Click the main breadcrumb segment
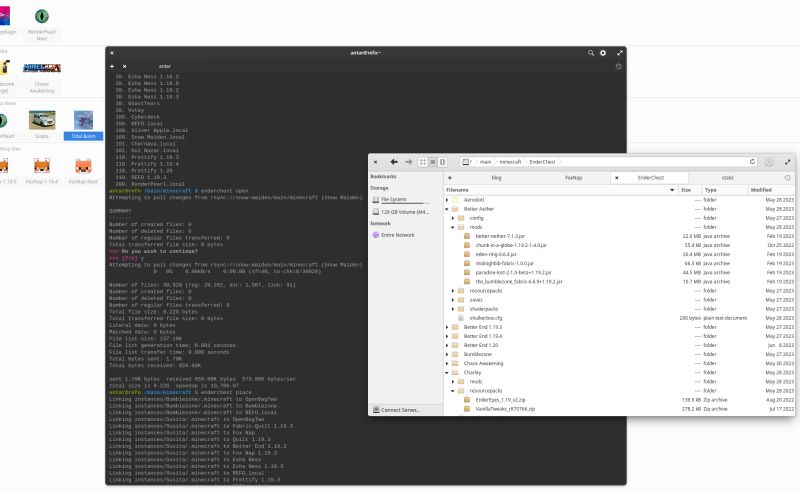 pos(485,162)
